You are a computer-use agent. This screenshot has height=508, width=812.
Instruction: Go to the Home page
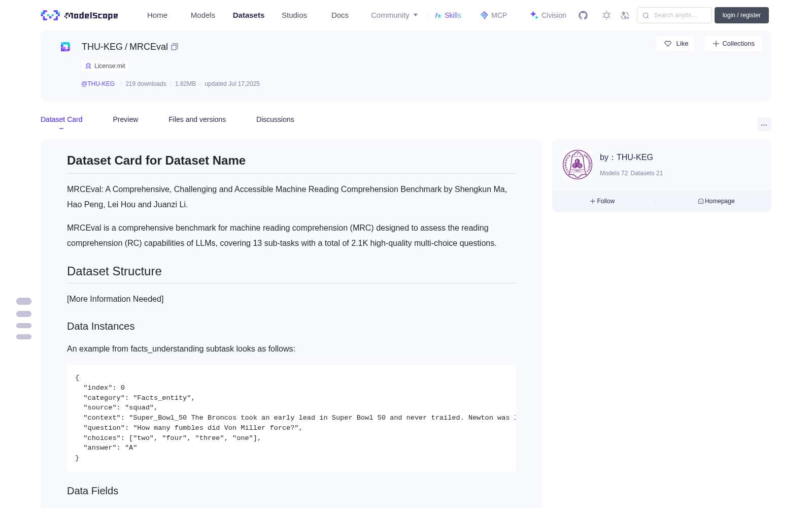point(157,15)
